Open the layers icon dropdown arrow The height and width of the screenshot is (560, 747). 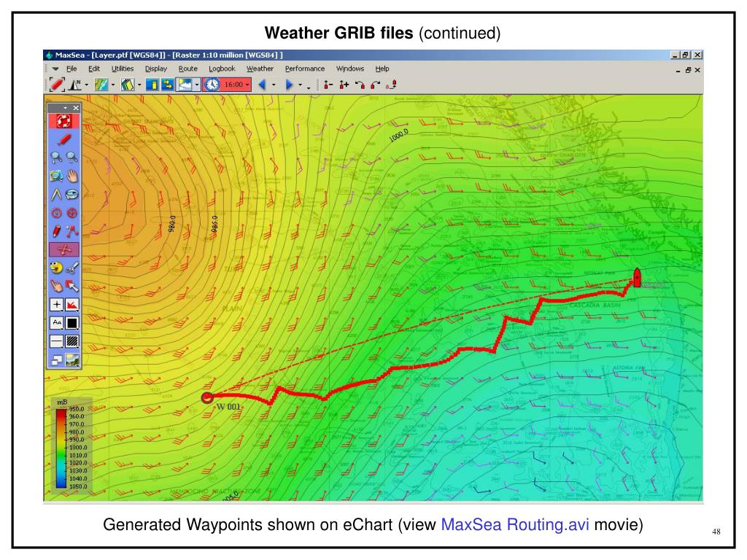click(x=139, y=85)
